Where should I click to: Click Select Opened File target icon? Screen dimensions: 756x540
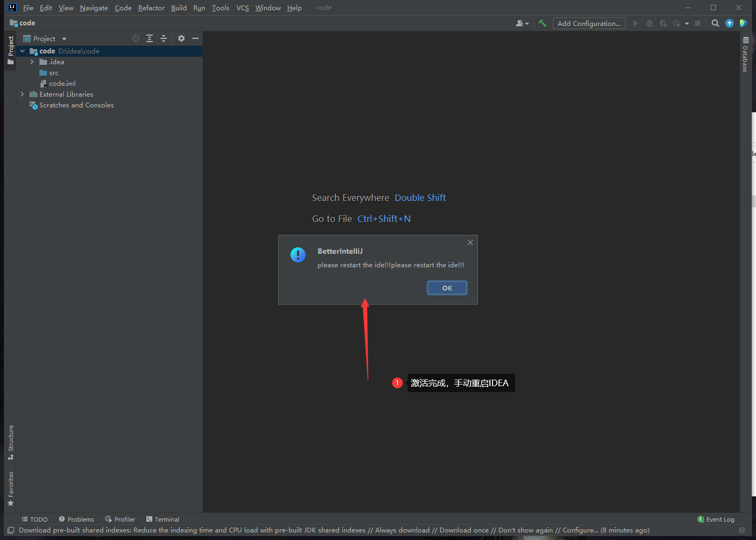click(136, 38)
